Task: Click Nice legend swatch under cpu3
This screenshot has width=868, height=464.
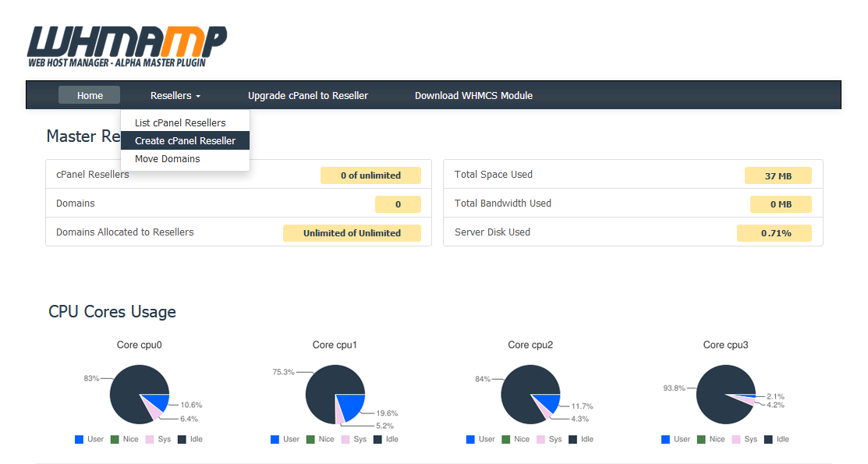Action: tap(701, 439)
